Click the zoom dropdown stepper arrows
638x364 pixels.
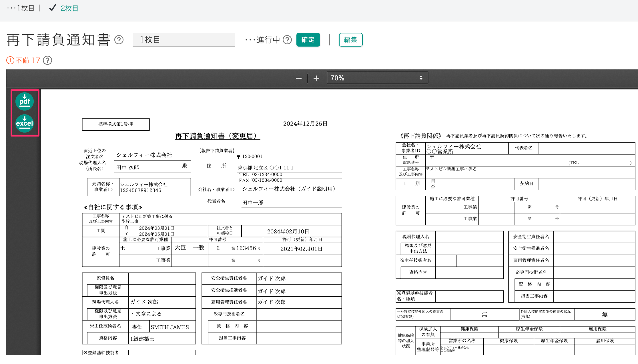click(x=421, y=78)
